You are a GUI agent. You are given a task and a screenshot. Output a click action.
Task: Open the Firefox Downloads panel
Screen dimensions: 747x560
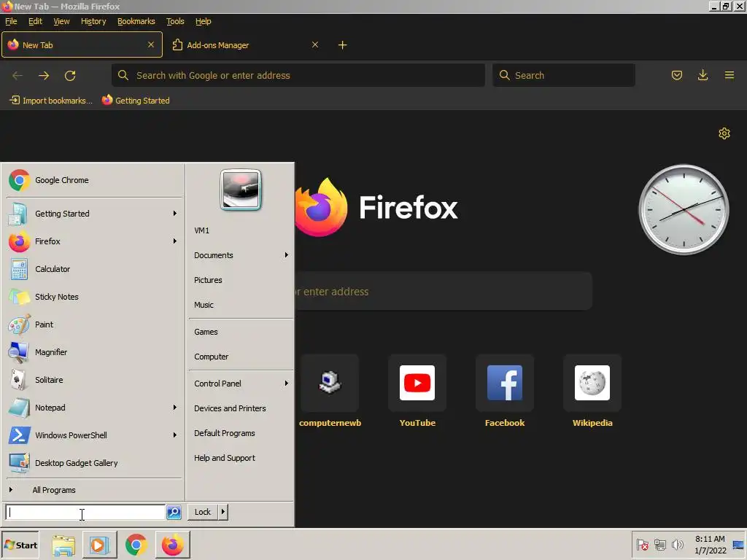point(703,75)
